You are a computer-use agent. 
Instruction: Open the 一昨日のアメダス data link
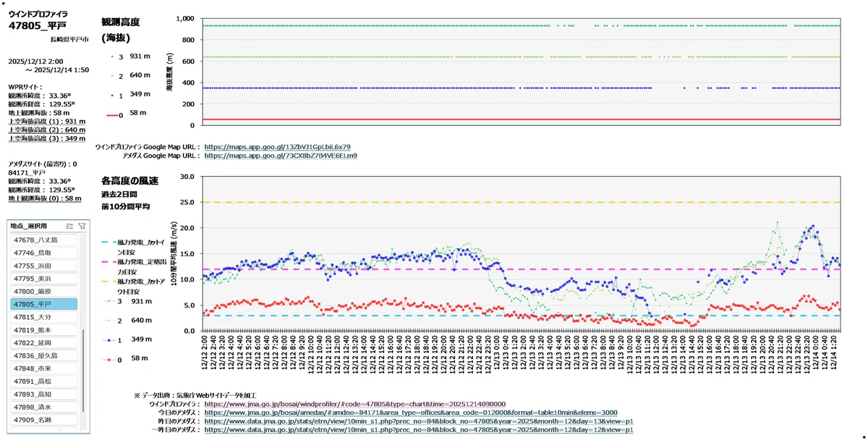pyautogui.click(x=419, y=430)
